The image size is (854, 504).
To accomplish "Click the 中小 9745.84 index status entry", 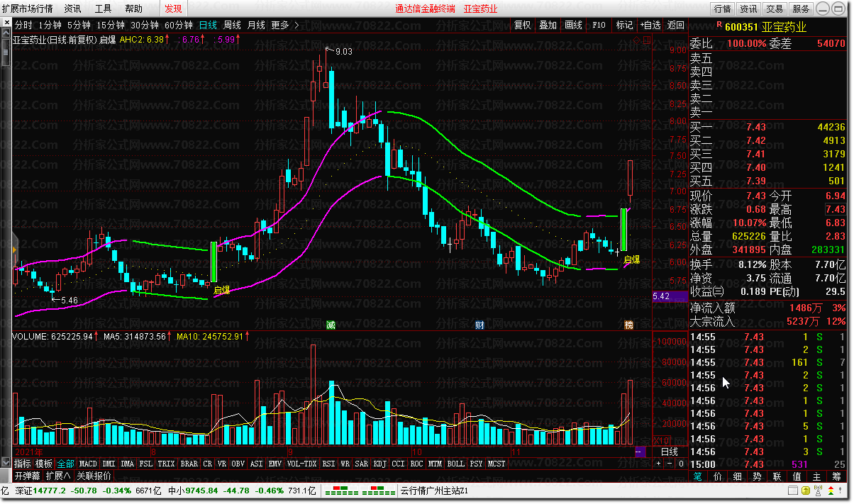I will click(243, 491).
